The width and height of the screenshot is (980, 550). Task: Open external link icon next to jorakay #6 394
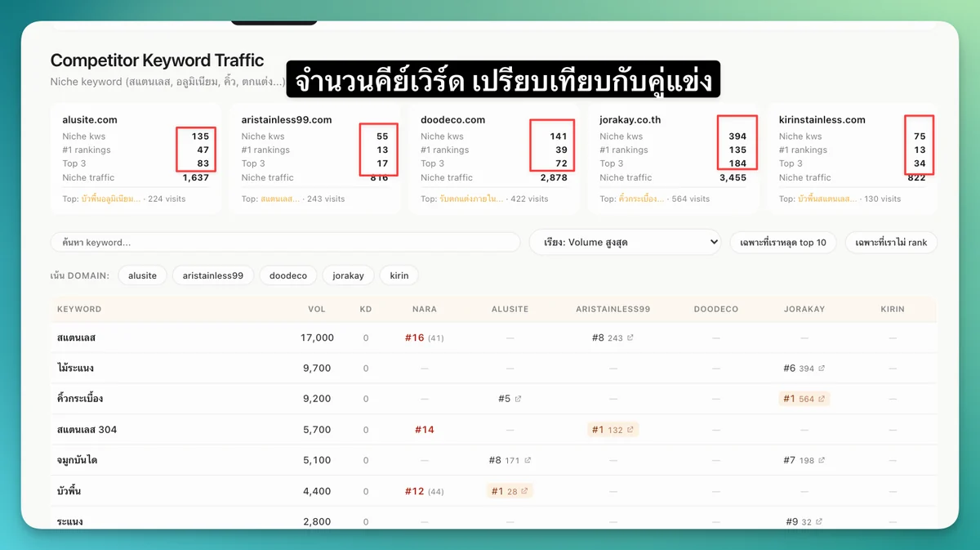(x=822, y=369)
